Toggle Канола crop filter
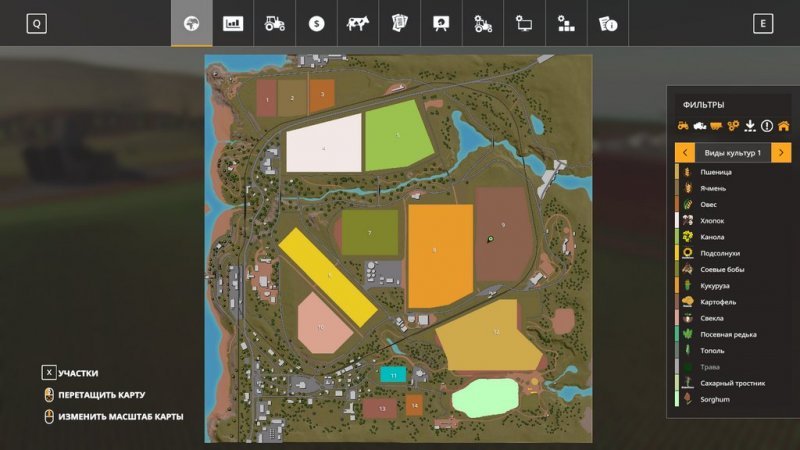Image resolution: width=800 pixels, height=450 pixels. tap(733, 237)
